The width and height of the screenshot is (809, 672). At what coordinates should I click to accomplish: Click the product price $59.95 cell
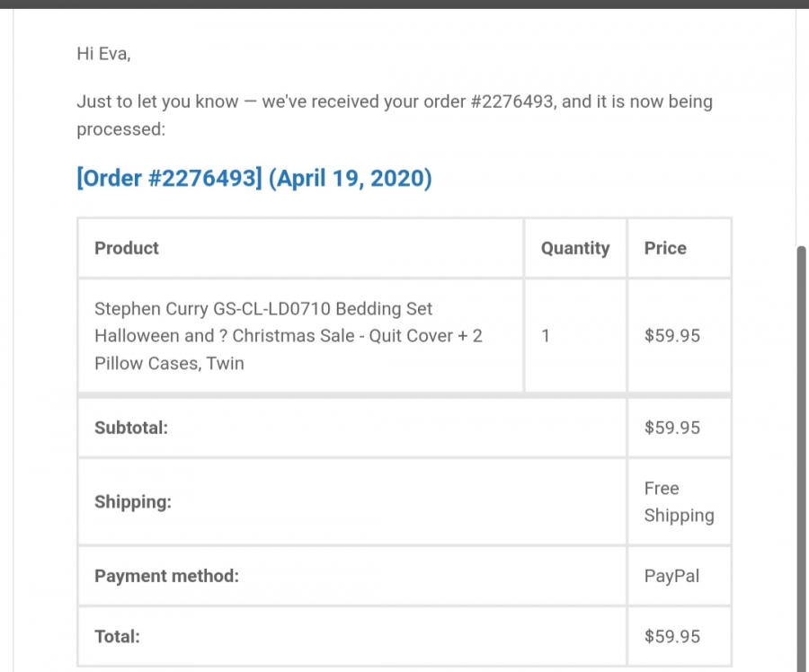[x=679, y=336]
